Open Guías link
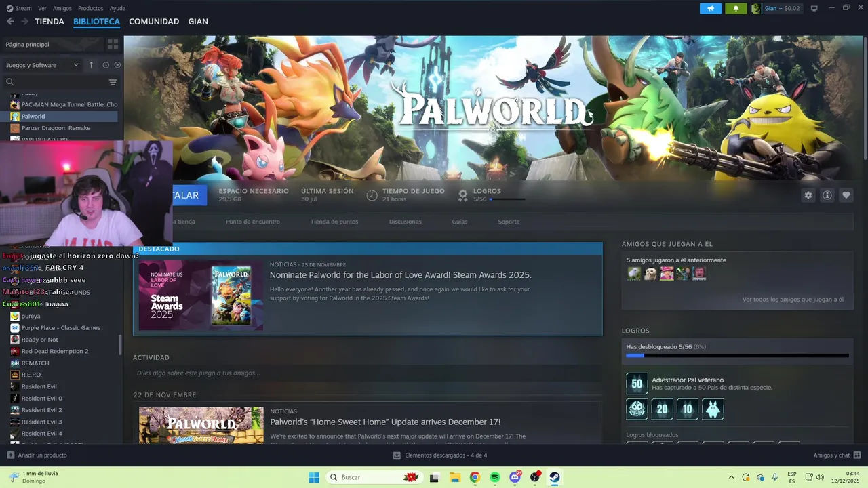 click(x=460, y=222)
